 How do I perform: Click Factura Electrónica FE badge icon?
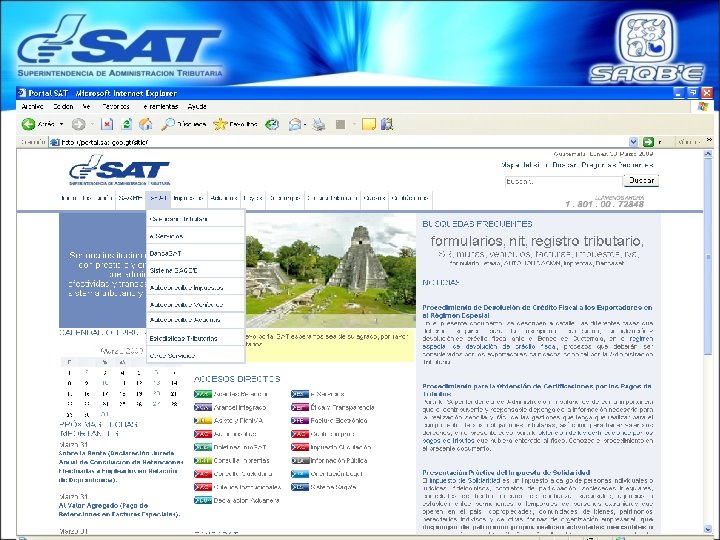pyautogui.click(x=300, y=421)
